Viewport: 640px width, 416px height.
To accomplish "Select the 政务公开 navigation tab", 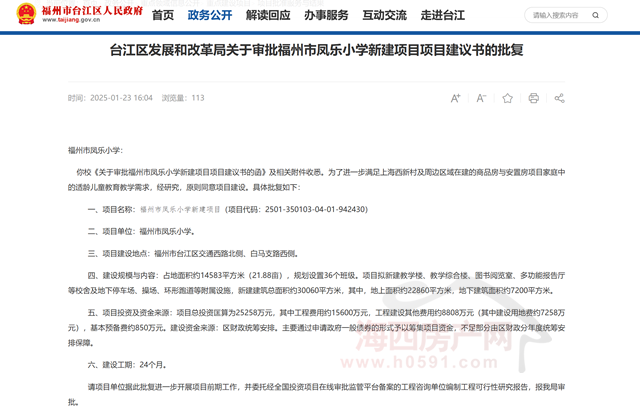I will pyautogui.click(x=209, y=16).
